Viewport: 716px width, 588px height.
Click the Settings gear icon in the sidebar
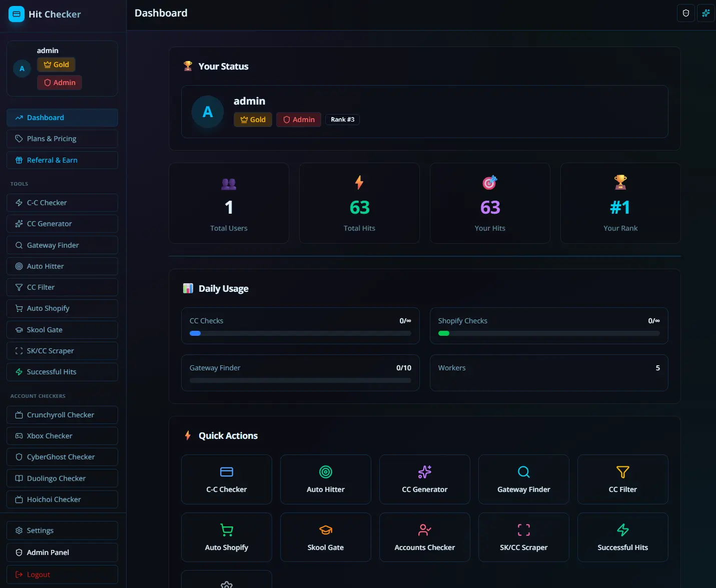[x=19, y=530]
